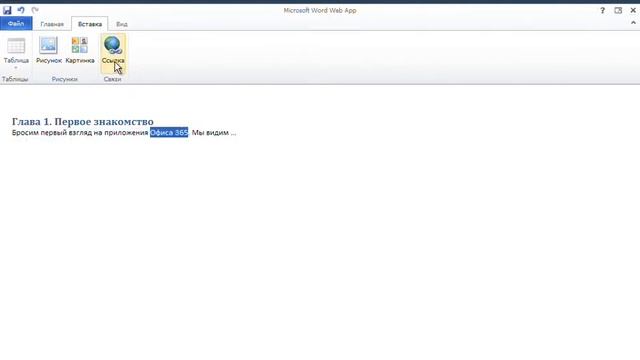Undo the last action

point(21,10)
